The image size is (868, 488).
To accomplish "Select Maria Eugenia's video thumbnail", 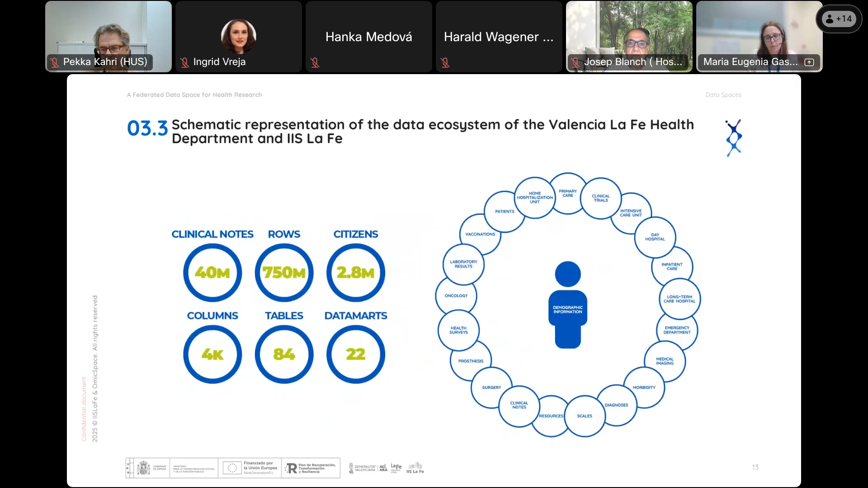I will 759,32.
